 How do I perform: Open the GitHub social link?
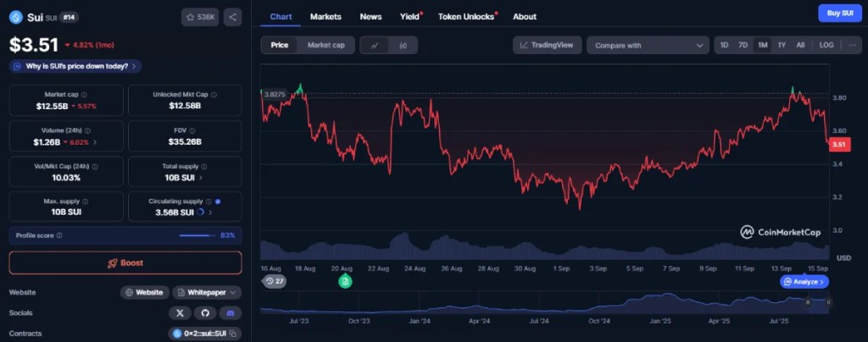204,312
